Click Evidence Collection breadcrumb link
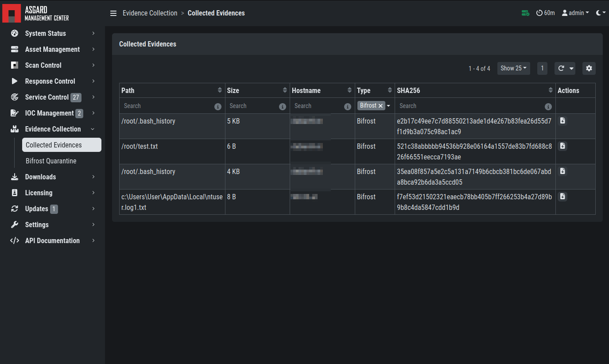The image size is (609, 364). (x=150, y=13)
